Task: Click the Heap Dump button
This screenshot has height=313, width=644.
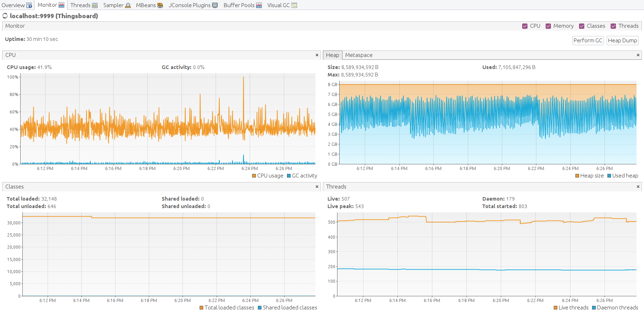Action: (622, 41)
